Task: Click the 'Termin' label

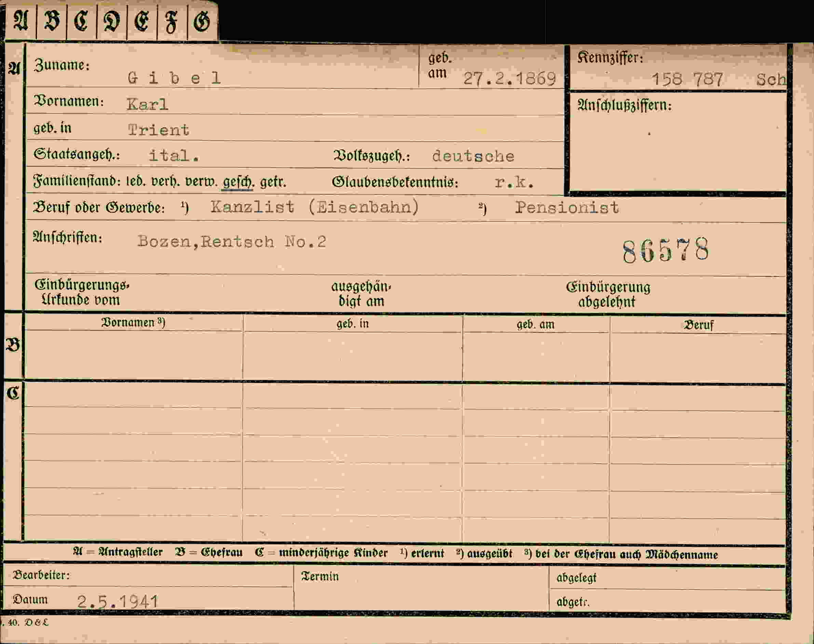Action: tap(320, 577)
